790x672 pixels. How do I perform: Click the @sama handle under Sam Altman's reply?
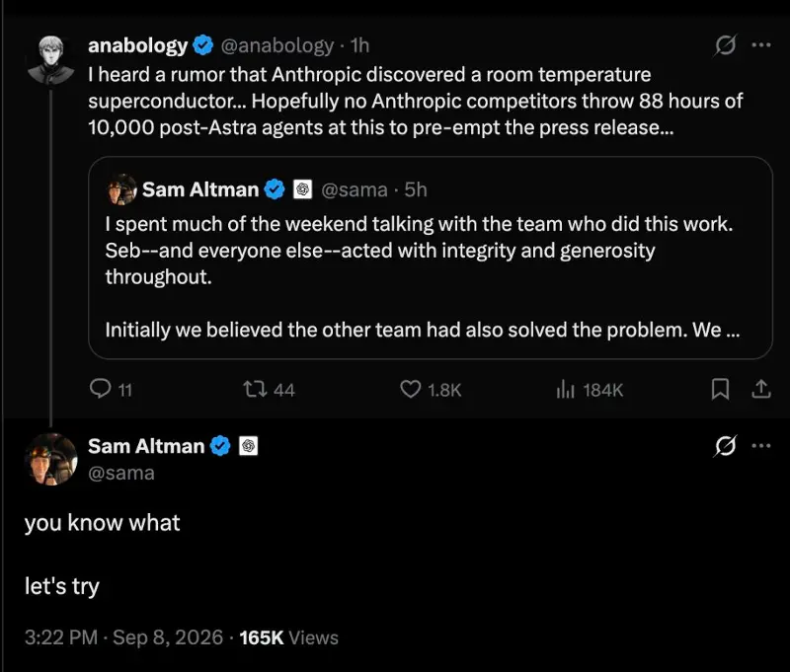click(x=121, y=473)
